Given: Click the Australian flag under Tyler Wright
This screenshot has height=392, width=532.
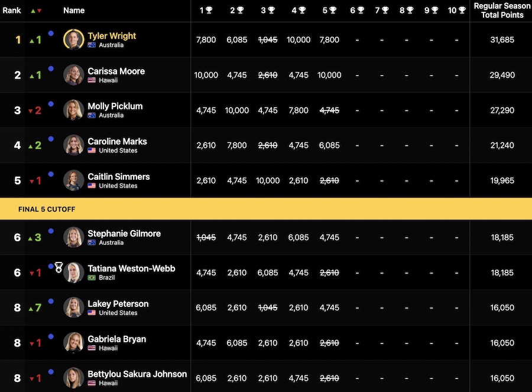Looking at the screenshot, I should (92, 45).
